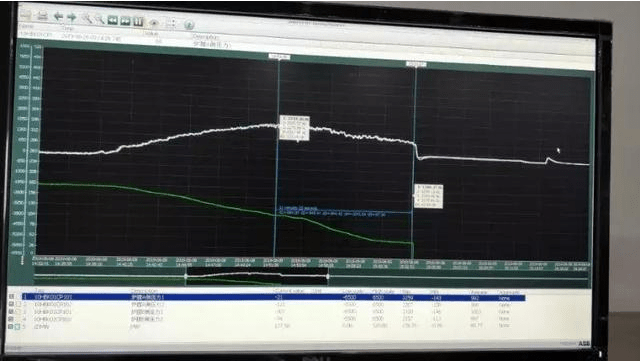The height and width of the screenshot is (362, 641).
Task: Click the right handle of the overview range slider
Action: 328,277
